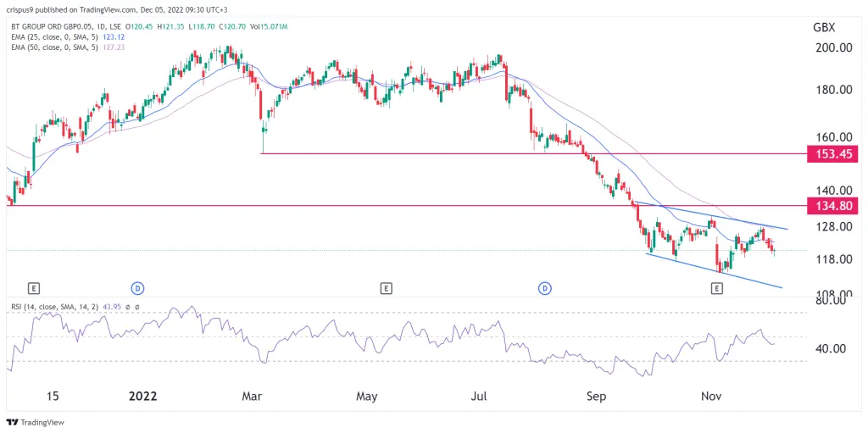
Task: Click the earnings E marker near May
Action: click(386, 288)
